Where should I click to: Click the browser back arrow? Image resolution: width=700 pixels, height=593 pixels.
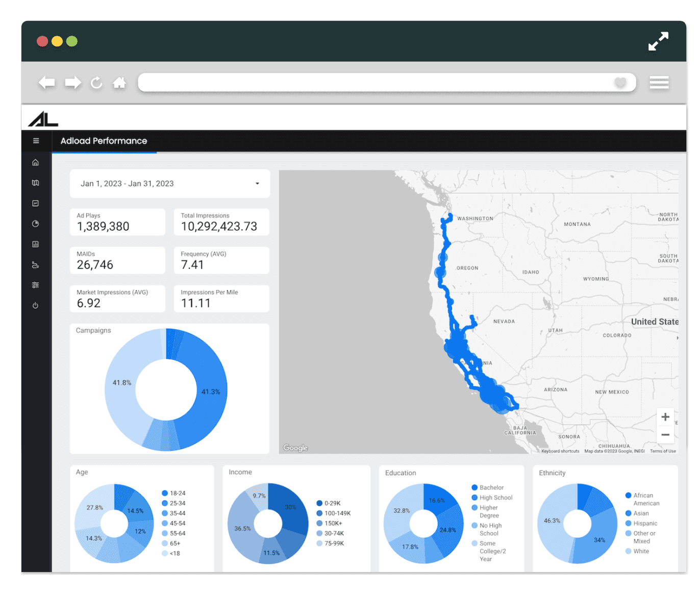[47, 82]
